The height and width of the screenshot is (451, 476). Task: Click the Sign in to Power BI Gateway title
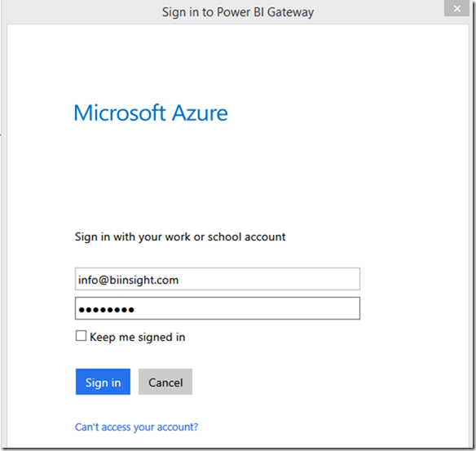(238, 12)
